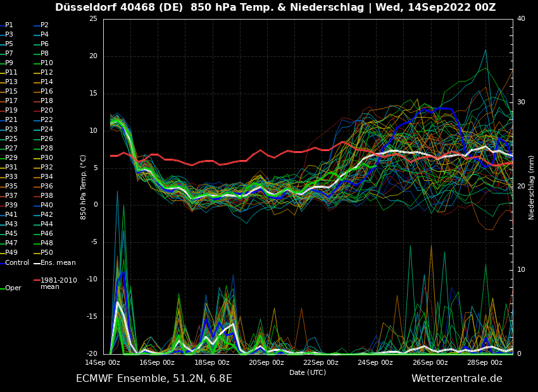The image size is (538, 392).
Task: Click the P25 legend entry
Action: pyautogui.click(x=11, y=139)
